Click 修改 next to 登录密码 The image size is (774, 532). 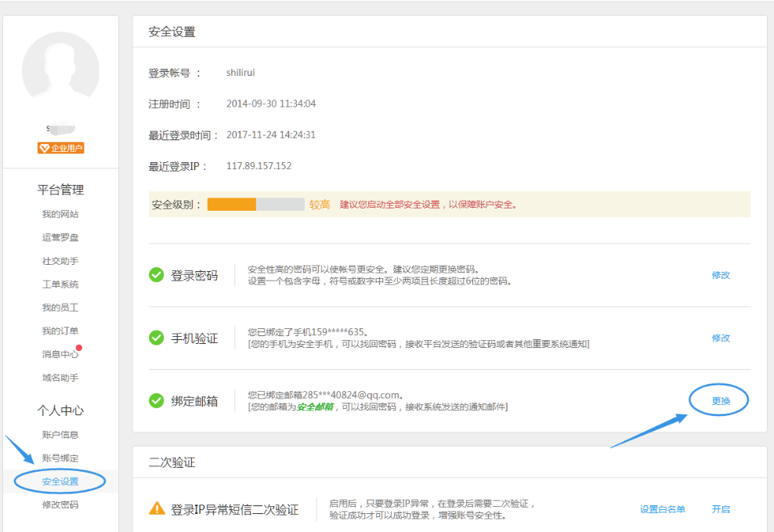(x=720, y=277)
